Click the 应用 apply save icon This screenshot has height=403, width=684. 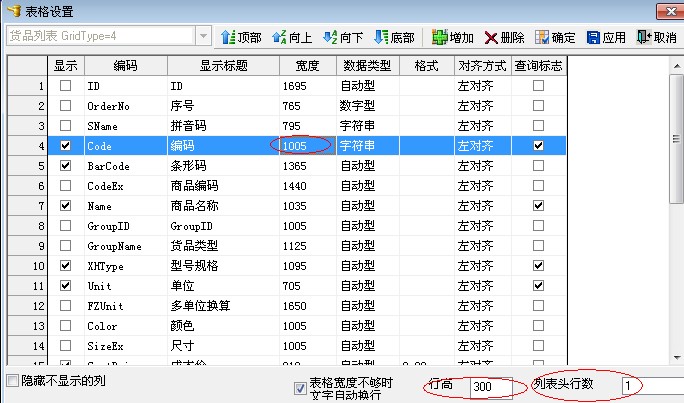point(593,37)
